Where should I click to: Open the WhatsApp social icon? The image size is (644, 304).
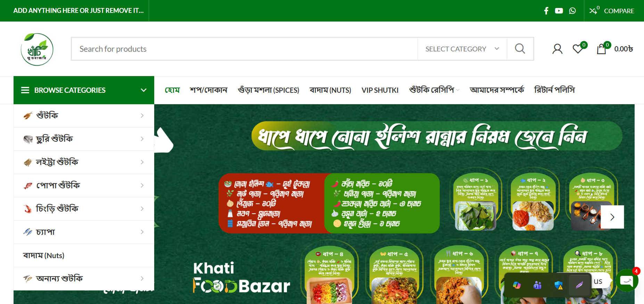pyautogui.click(x=572, y=11)
